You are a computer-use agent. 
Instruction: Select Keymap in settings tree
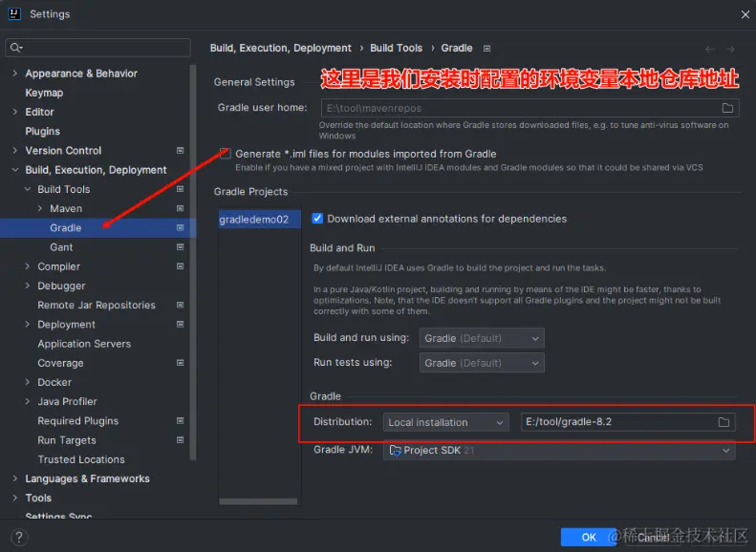point(44,93)
